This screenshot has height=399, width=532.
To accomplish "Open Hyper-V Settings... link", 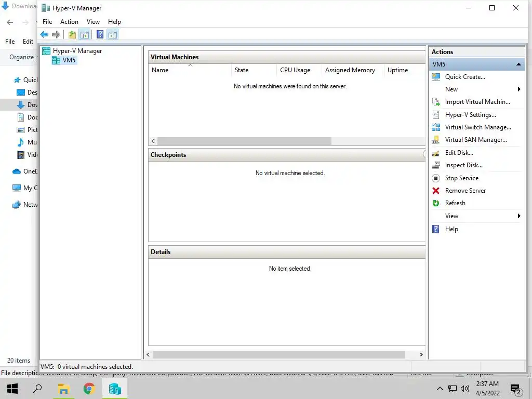I will click(x=471, y=115).
